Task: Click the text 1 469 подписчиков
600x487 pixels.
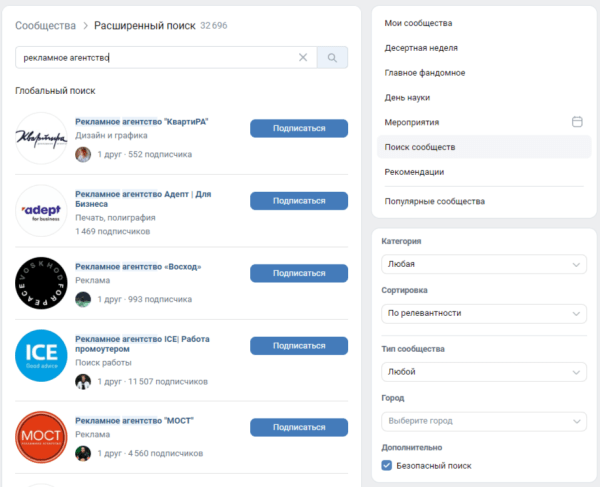Action: [x=112, y=231]
